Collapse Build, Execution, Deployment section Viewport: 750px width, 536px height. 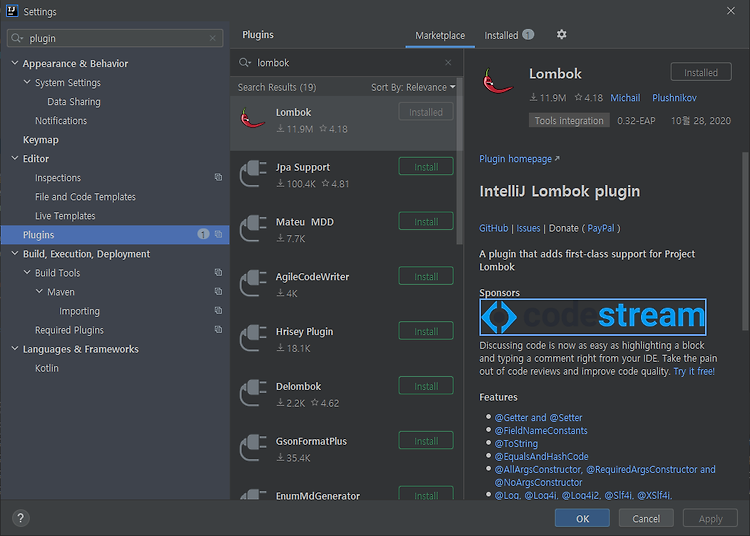pyautogui.click(x=15, y=253)
